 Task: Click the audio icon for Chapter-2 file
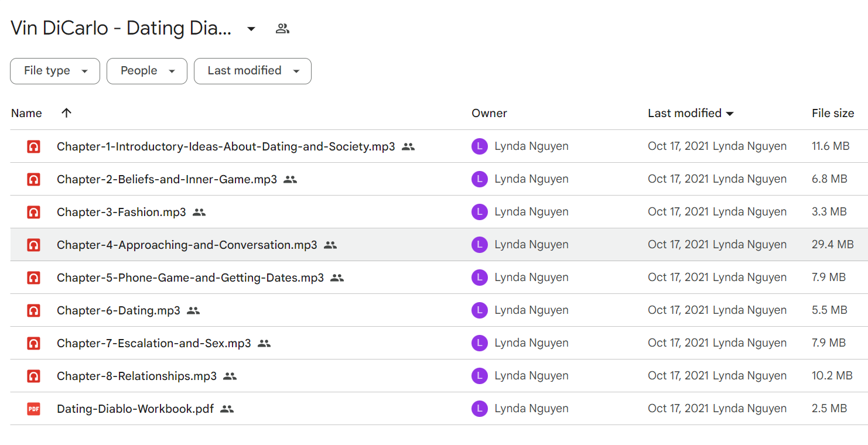(33, 180)
